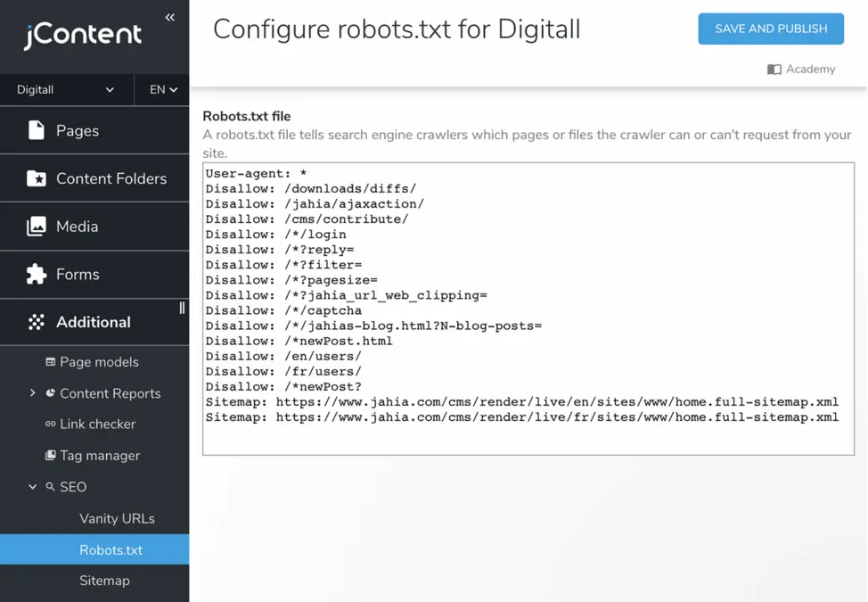
Task: Open the EN language dropdown
Action: 161,89
